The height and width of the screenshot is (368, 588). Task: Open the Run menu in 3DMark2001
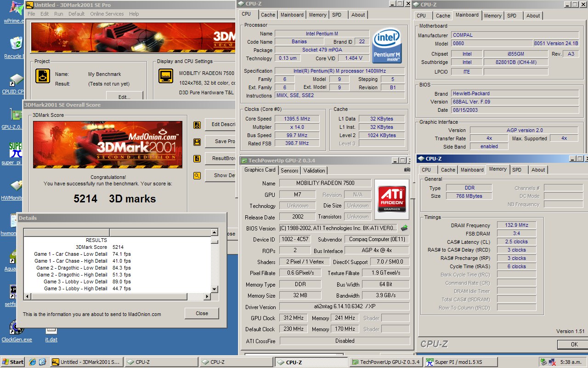(x=58, y=14)
